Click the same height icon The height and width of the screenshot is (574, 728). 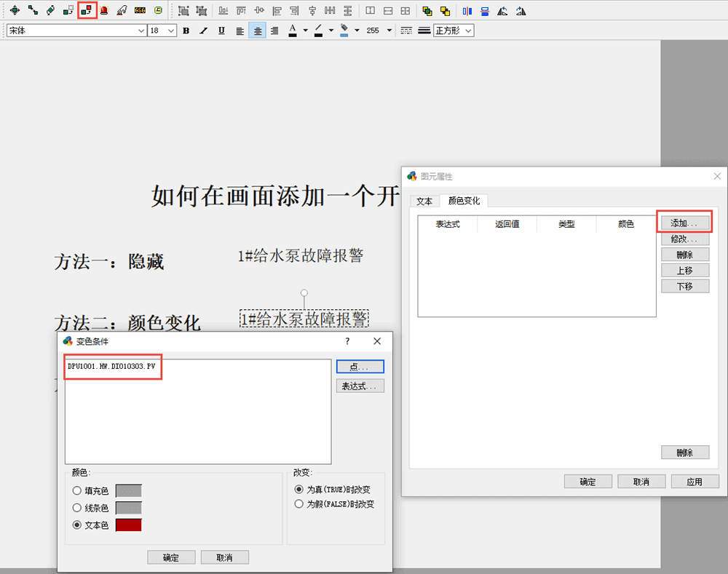coord(388,11)
